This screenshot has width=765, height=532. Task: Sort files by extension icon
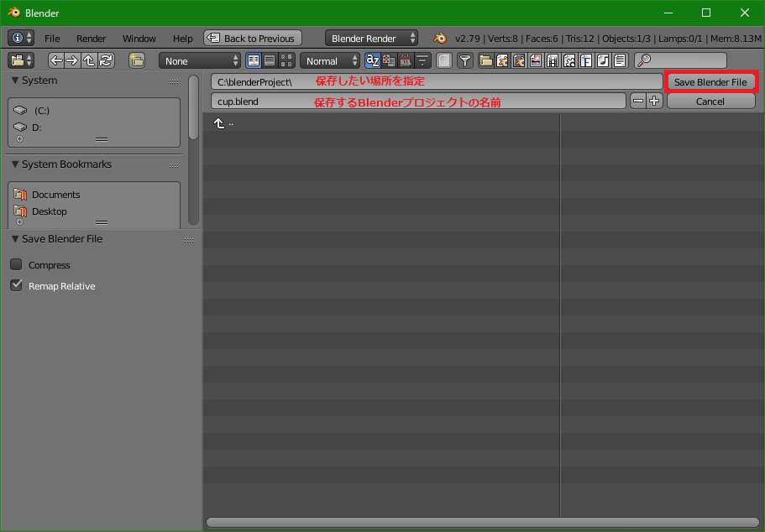[390, 61]
